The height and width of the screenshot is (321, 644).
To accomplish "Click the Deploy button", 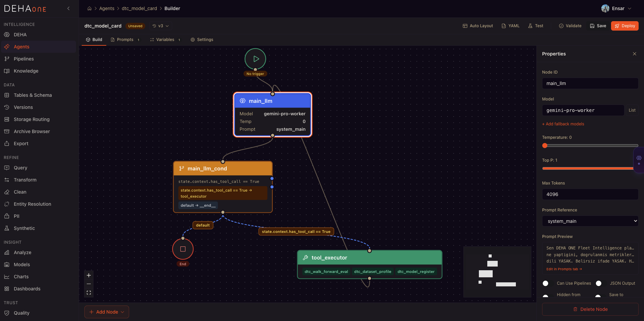I will (624, 26).
